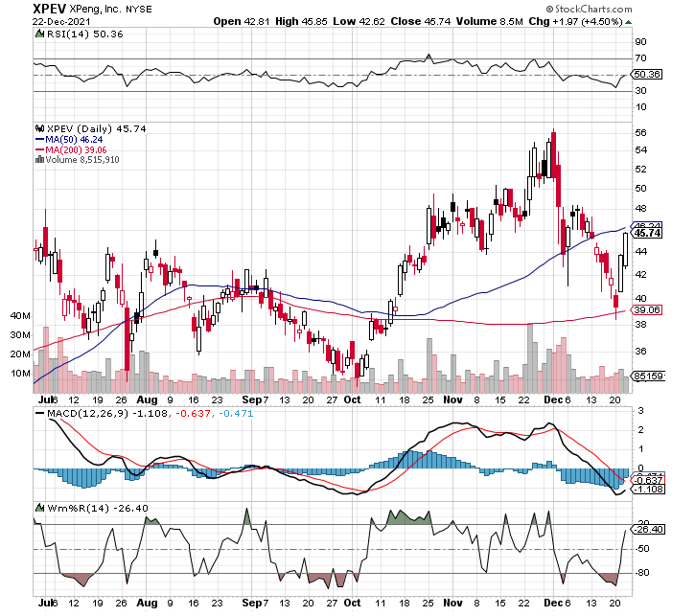Click the 30 level label on RSI axis
This screenshot has width=695, height=616.
click(640, 91)
